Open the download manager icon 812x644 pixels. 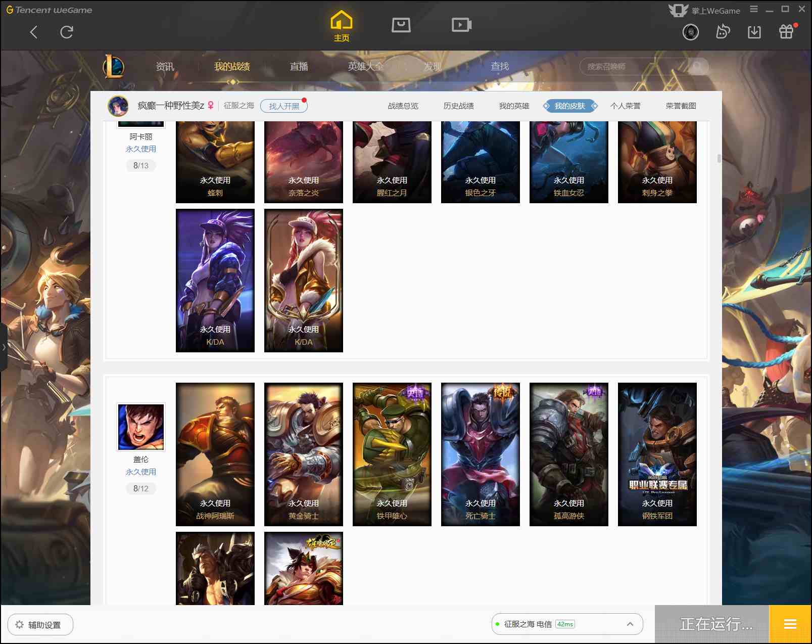(754, 32)
